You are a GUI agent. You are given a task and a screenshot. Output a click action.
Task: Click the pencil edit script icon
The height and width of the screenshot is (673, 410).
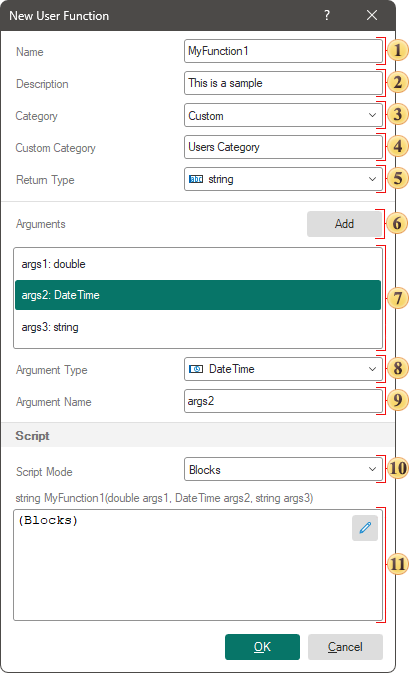tap(364, 527)
